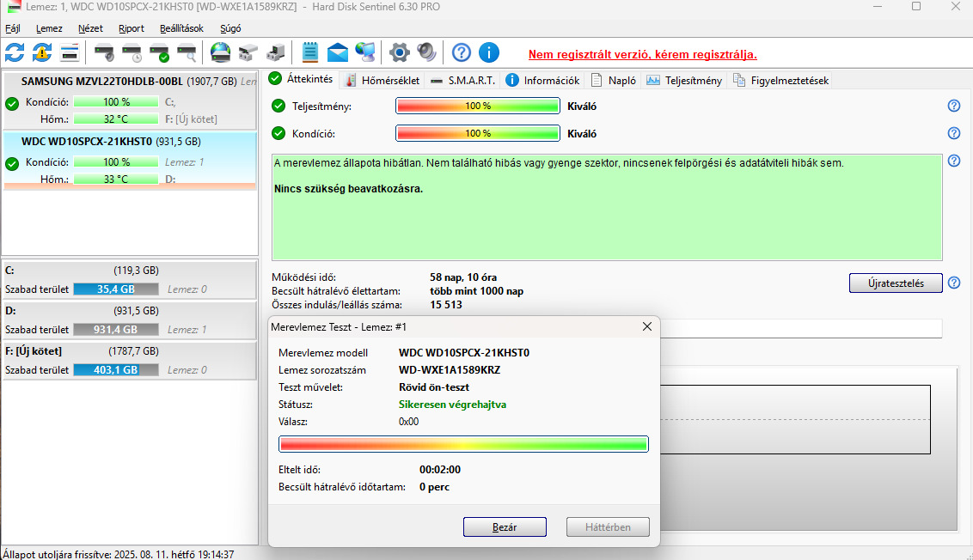Click the Újratesztelés button
This screenshot has width=973, height=560.
pyautogui.click(x=896, y=283)
